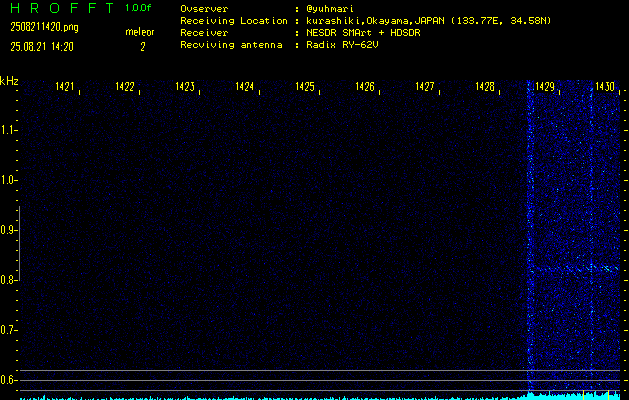Click the 1421 time marker
629x400 pixels.
coord(65,86)
